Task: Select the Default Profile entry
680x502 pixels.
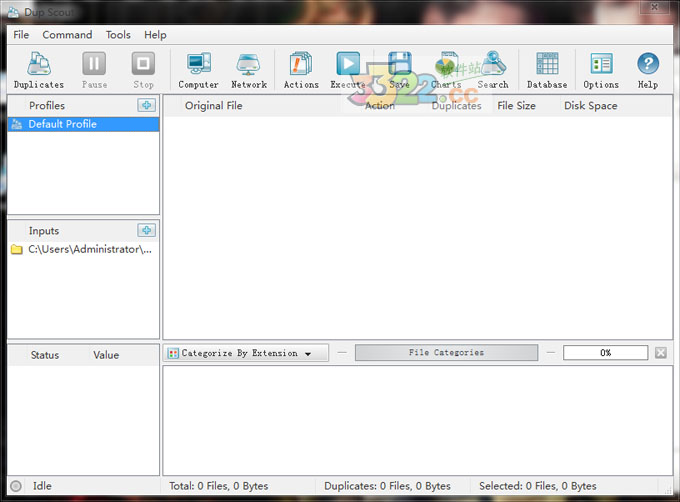Action: click(83, 124)
